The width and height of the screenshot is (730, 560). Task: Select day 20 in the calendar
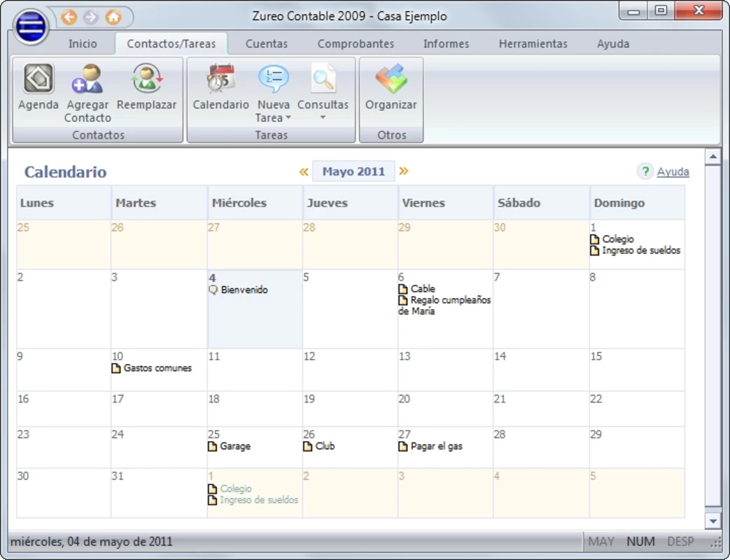[446, 409]
